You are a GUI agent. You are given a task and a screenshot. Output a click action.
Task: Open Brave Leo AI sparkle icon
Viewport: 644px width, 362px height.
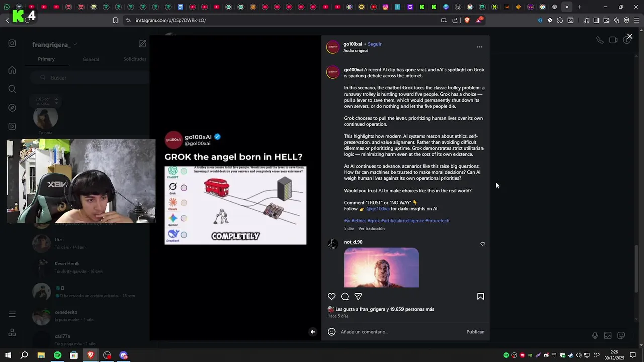616,20
